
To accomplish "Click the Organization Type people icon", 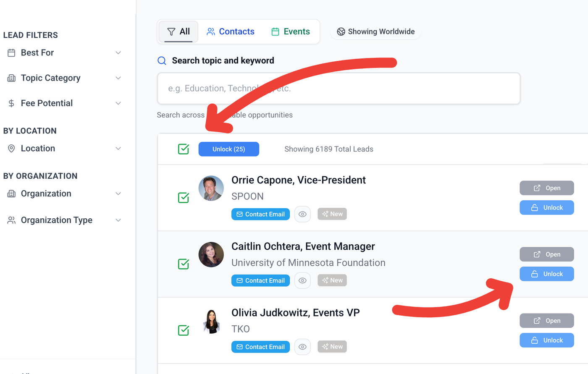I will pyautogui.click(x=11, y=220).
